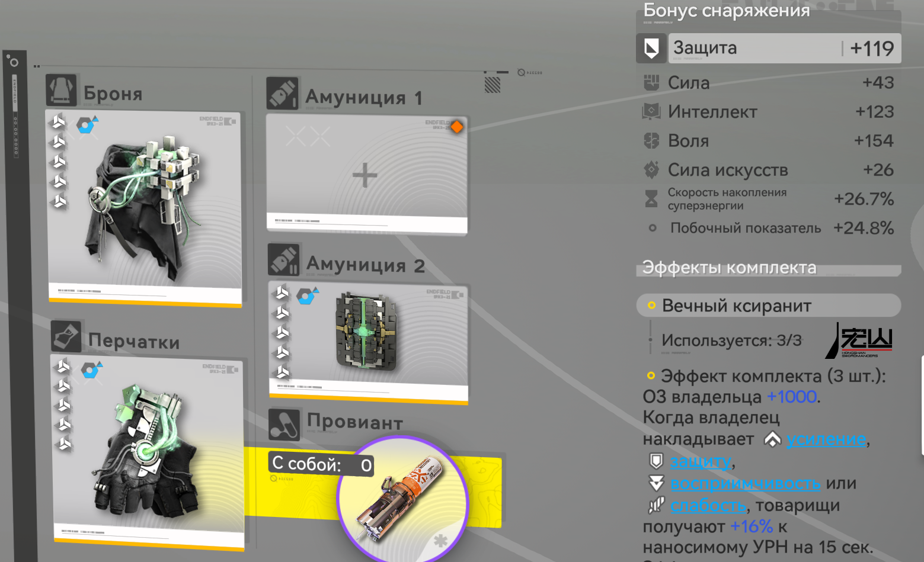Image resolution: width=924 pixels, height=562 pixels.
Task: Click the blue hexagon icon on Амуниция 2 card
Action: (307, 296)
